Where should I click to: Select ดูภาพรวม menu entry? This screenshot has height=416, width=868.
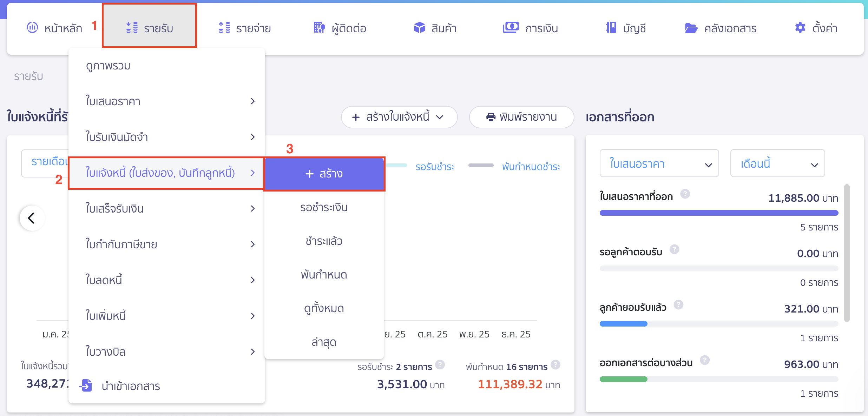pyautogui.click(x=167, y=66)
